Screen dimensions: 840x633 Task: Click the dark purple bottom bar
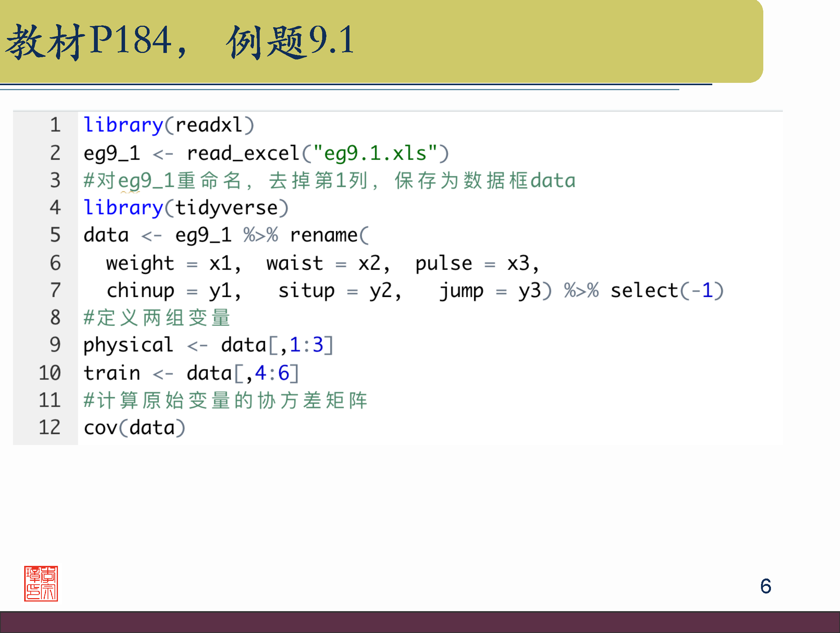coord(420,622)
